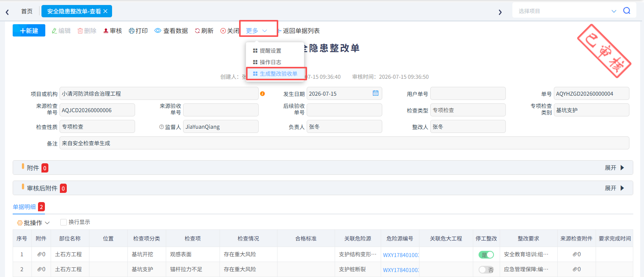Screen dimensions: 644x277
Task: Click the 刷新 refresh toolbar item
Action: [x=204, y=31]
